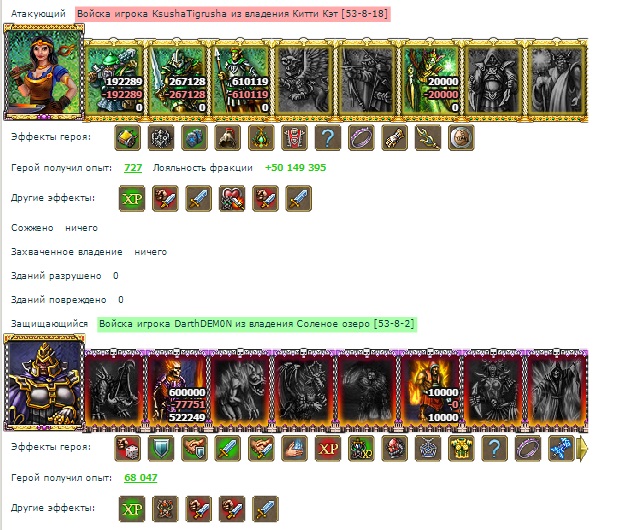Select the gauntlet glove effect icon for attacker
Image resolution: width=626 pixels, height=530 pixels.
(394, 138)
